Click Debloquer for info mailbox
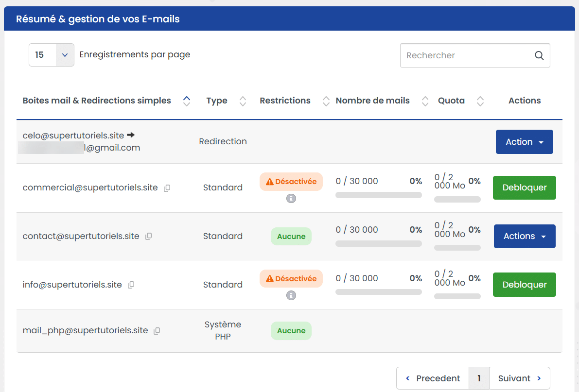The image size is (579, 392). pos(525,285)
